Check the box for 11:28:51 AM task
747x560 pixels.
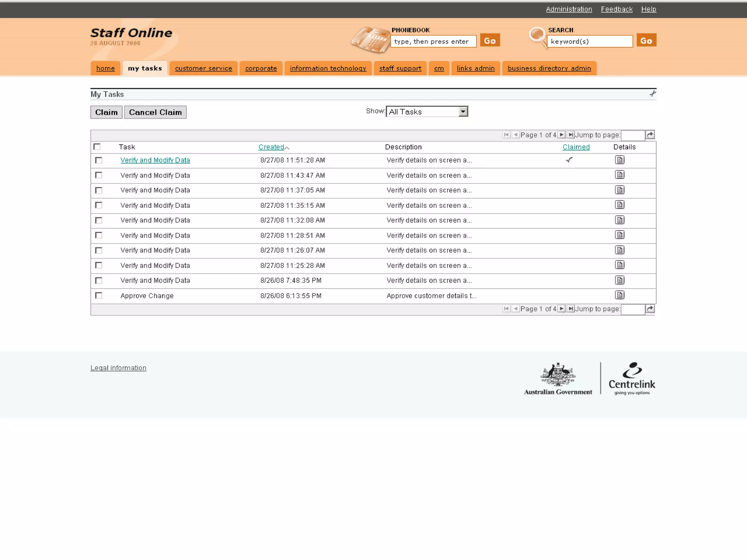(x=98, y=235)
